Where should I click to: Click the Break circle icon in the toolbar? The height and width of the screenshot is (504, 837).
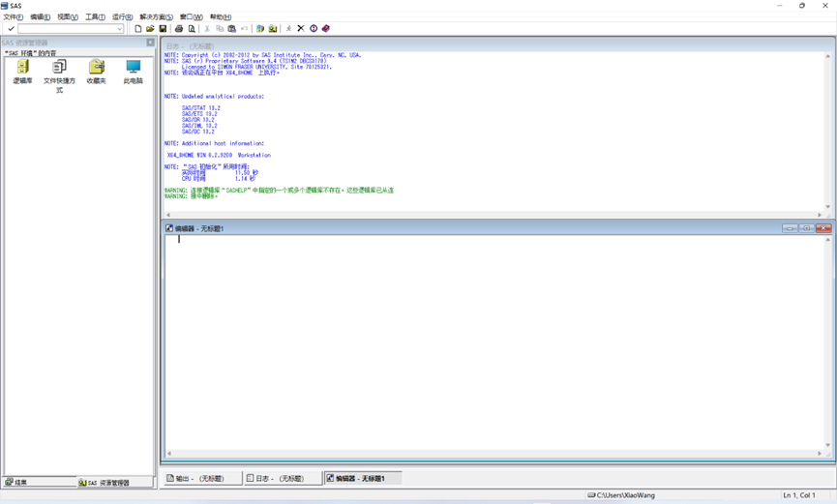click(314, 28)
